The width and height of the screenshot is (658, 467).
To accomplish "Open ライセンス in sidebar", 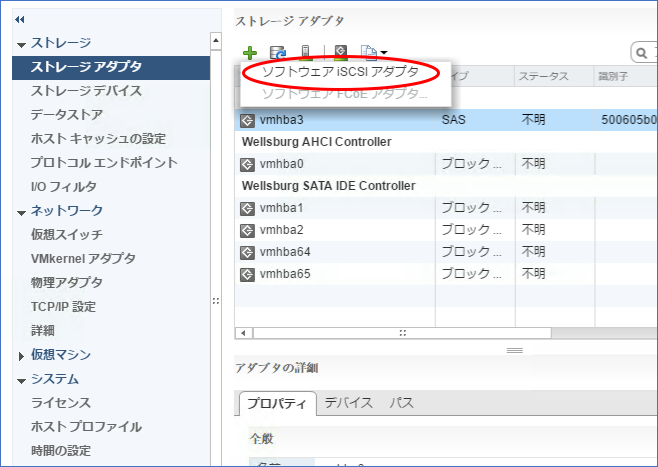I will 61,403.
